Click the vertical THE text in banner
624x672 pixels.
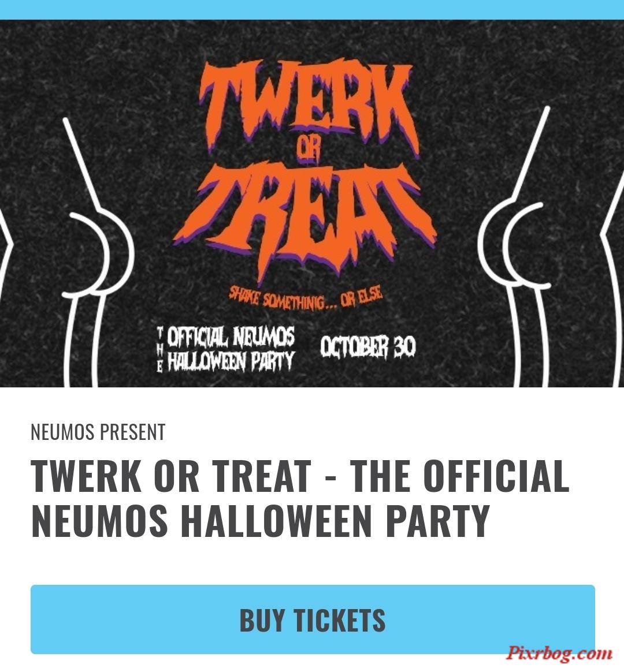click(160, 349)
